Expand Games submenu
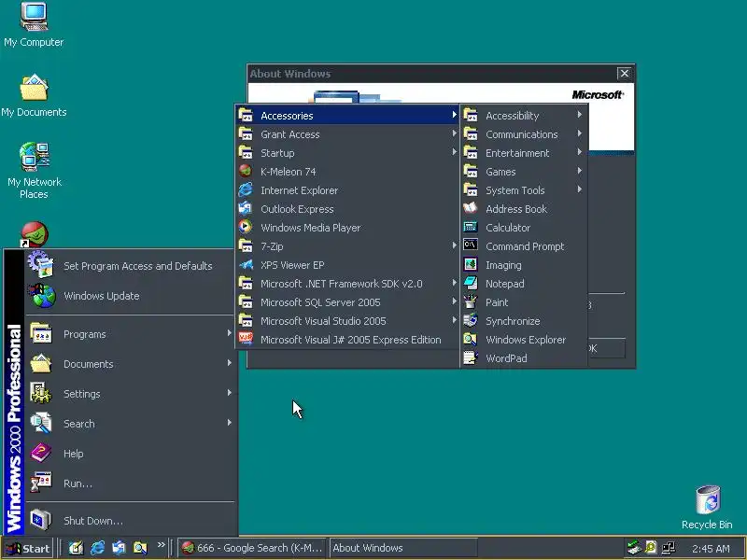 tap(523, 172)
